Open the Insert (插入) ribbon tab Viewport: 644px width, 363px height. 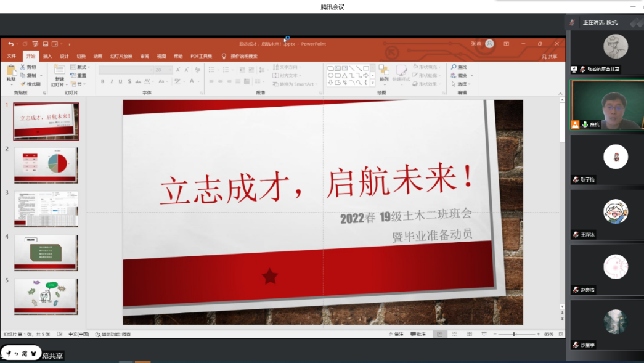[x=47, y=56]
